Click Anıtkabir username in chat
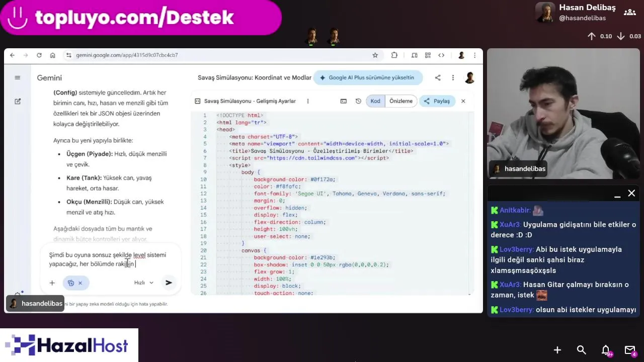644x362 pixels. [514, 211]
